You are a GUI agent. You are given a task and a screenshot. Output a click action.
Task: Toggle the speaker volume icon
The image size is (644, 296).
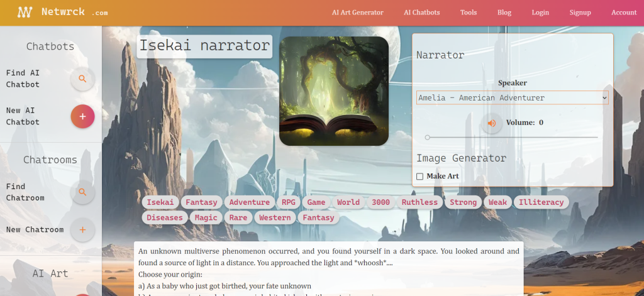(491, 123)
